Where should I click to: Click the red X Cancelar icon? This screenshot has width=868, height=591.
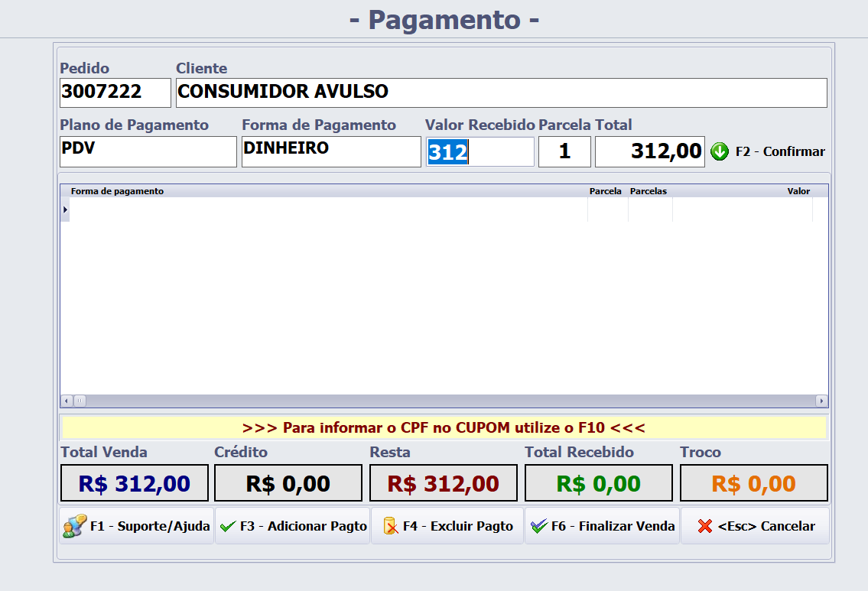705,527
